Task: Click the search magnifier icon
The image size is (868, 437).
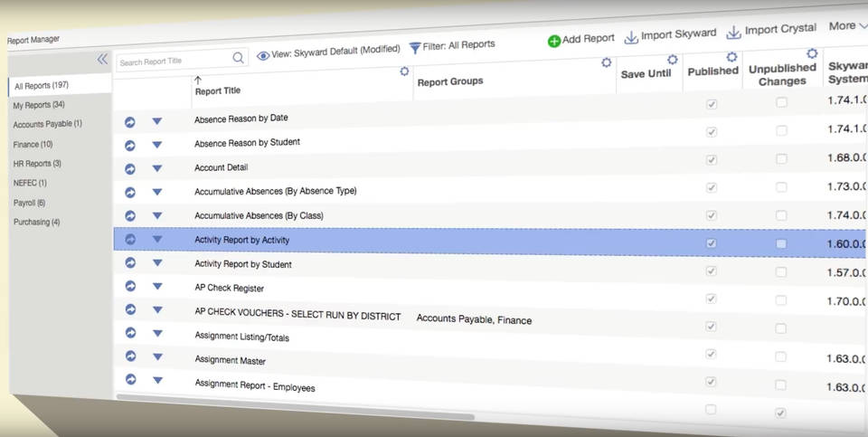Action: [239, 58]
